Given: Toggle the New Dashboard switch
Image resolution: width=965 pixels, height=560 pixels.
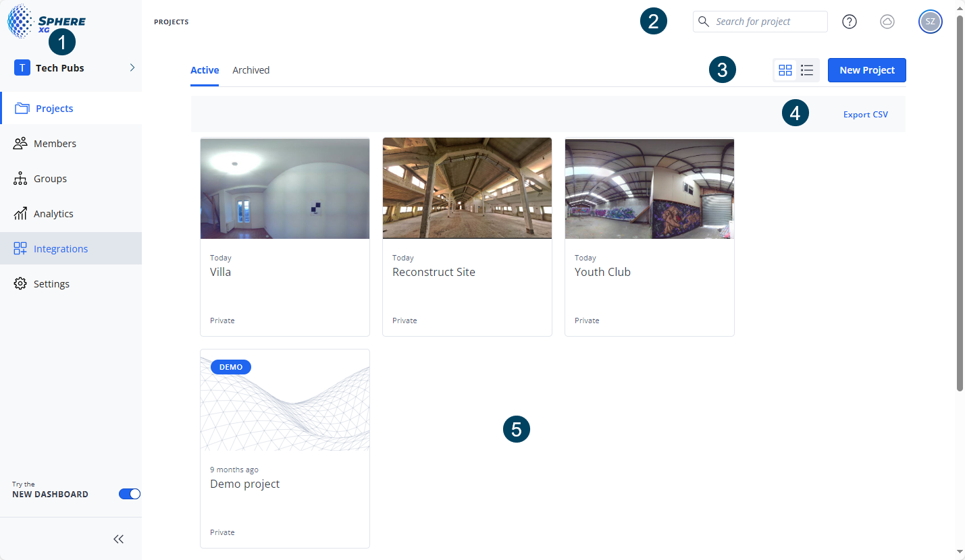Looking at the screenshot, I should click(x=129, y=494).
